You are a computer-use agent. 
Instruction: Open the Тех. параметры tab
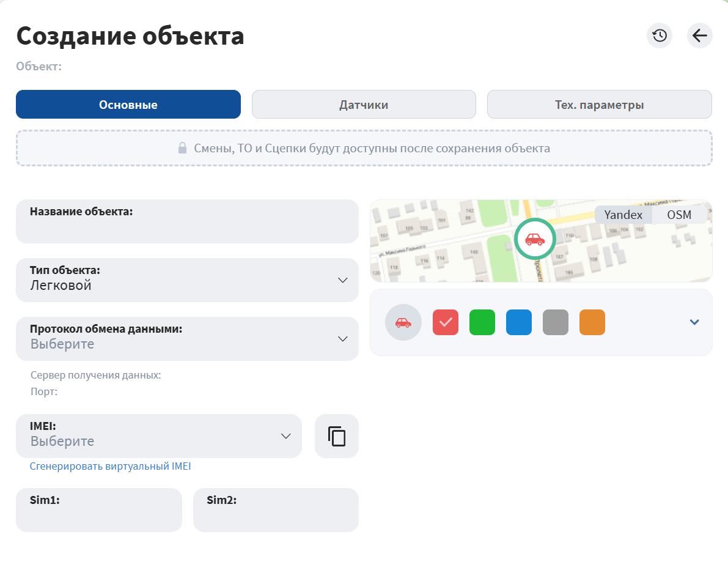(x=599, y=105)
